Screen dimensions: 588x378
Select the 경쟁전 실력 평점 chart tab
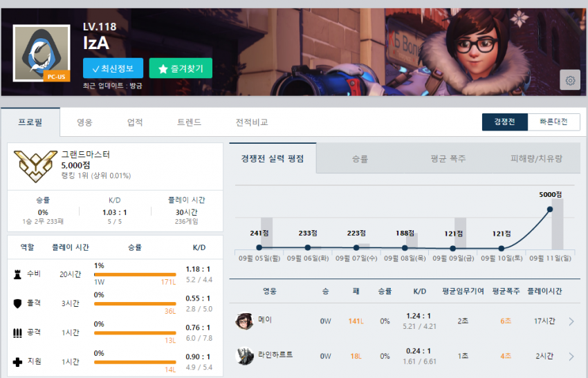pyautogui.click(x=273, y=158)
